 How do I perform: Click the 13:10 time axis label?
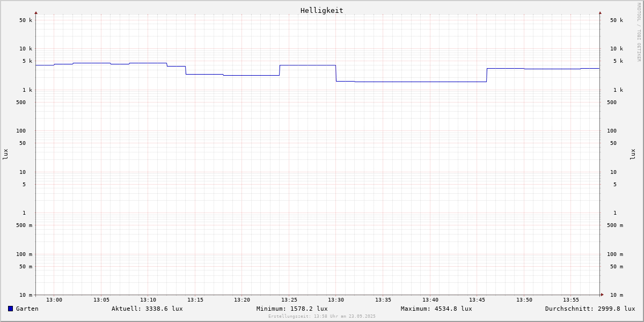point(148,300)
